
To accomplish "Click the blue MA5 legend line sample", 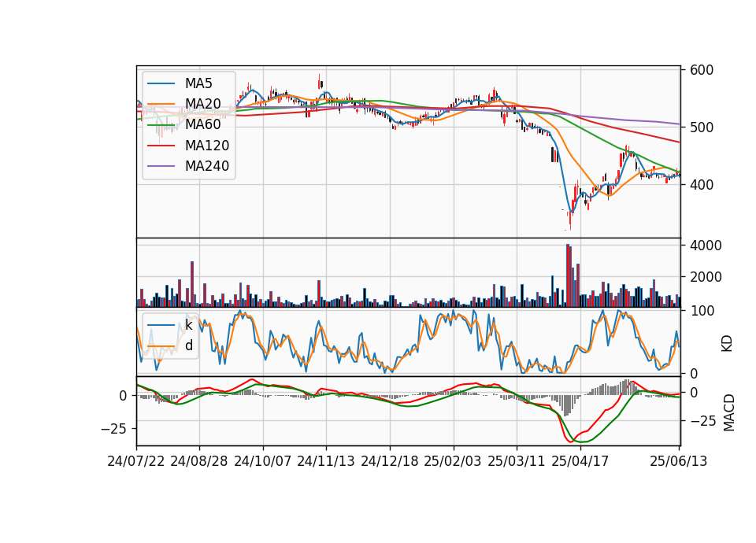I will point(161,83).
